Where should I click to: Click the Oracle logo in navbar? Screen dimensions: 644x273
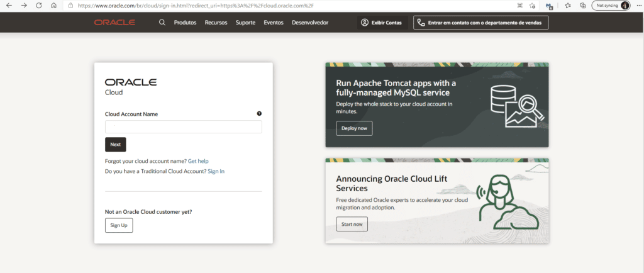pyautogui.click(x=114, y=23)
